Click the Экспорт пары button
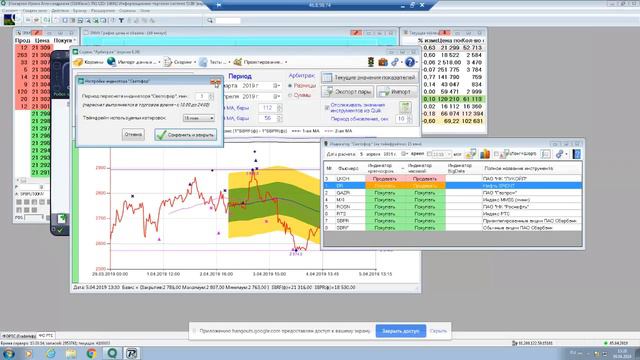The image size is (640, 360). (x=348, y=92)
